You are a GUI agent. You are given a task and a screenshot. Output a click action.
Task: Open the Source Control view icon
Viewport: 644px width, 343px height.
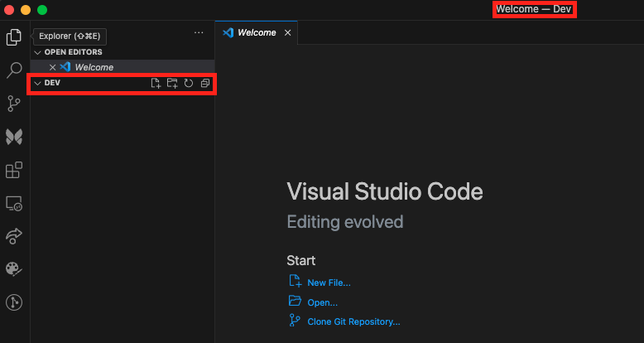point(14,104)
